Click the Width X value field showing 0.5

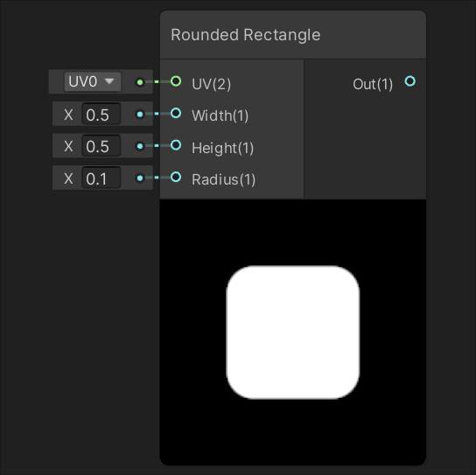(x=101, y=114)
